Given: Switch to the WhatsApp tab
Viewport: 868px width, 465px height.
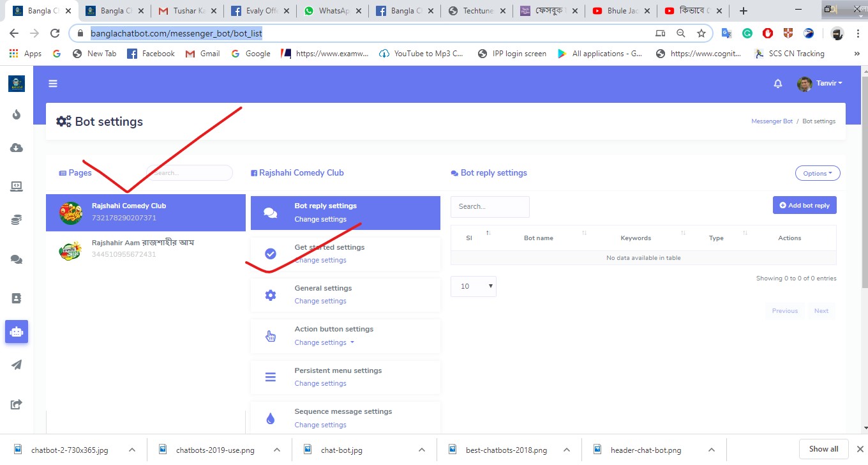Looking at the screenshot, I should pos(333,11).
